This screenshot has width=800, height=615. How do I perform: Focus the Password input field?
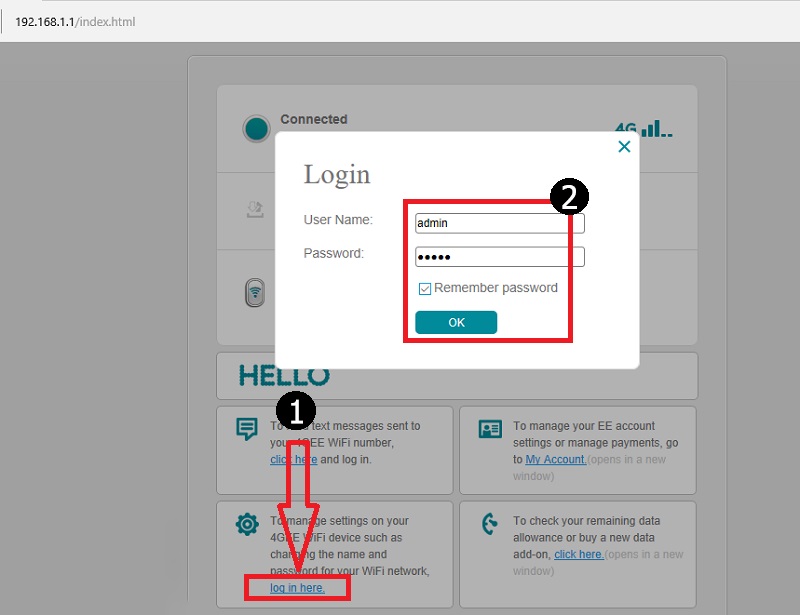coord(499,257)
